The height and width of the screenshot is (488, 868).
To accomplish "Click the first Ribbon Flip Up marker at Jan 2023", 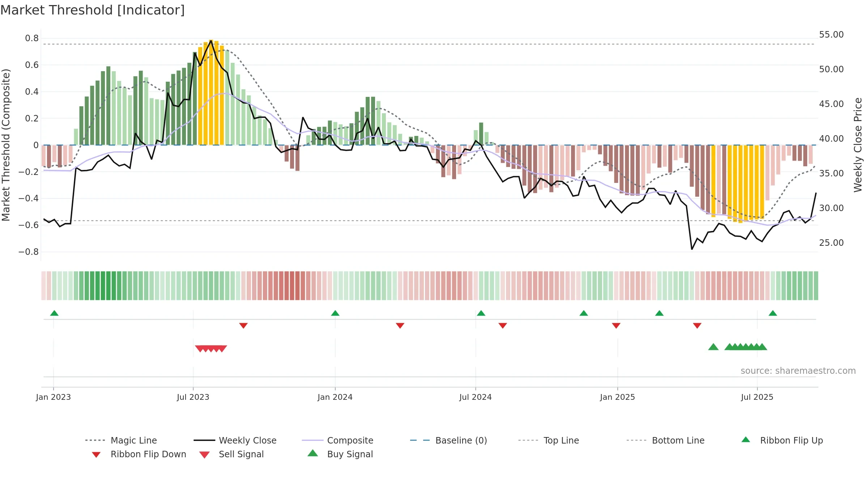I will 54,313.
